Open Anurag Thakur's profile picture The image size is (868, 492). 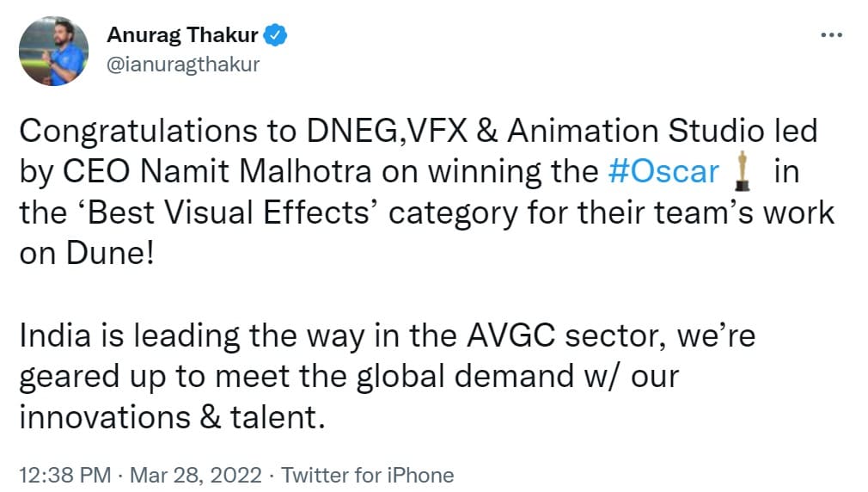point(53,51)
